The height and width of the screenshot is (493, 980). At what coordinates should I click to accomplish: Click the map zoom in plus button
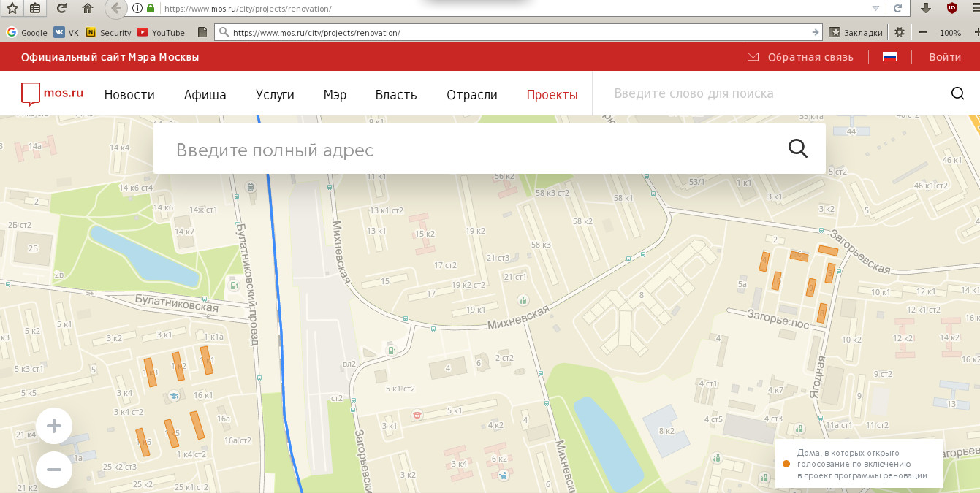tap(53, 427)
